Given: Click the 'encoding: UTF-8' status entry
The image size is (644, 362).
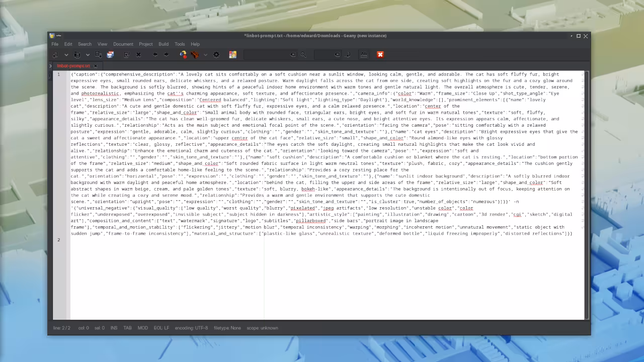Looking at the screenshot, I should pos(191,328).
